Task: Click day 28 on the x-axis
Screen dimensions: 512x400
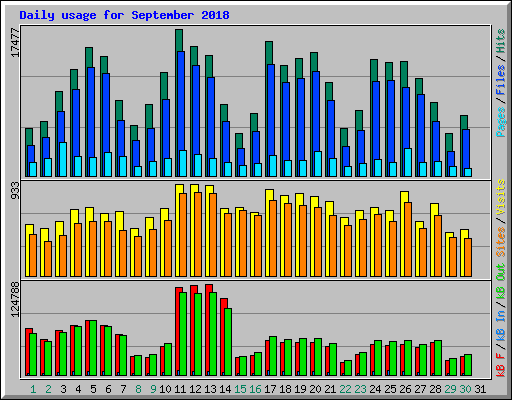Action: tap(435, 389)
